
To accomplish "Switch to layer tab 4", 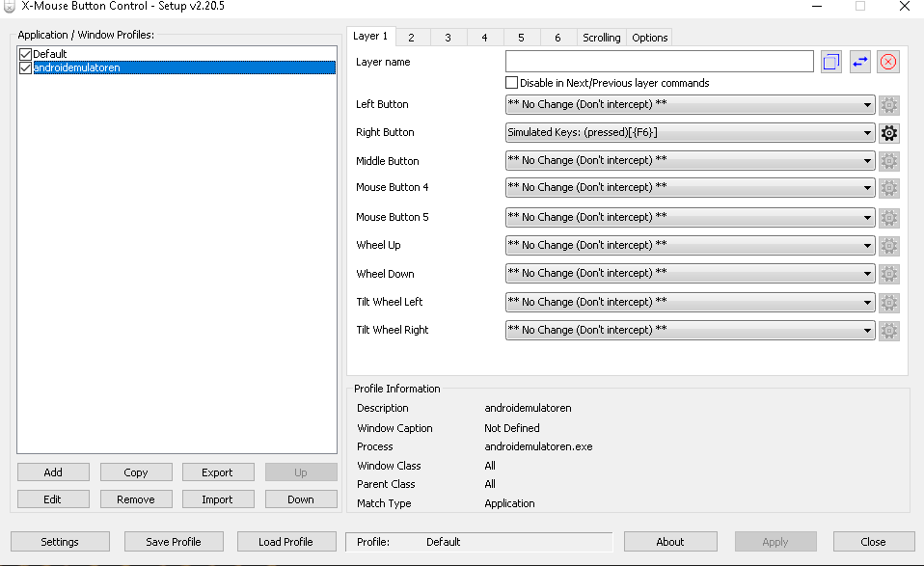I will click(x=484, y=38).
